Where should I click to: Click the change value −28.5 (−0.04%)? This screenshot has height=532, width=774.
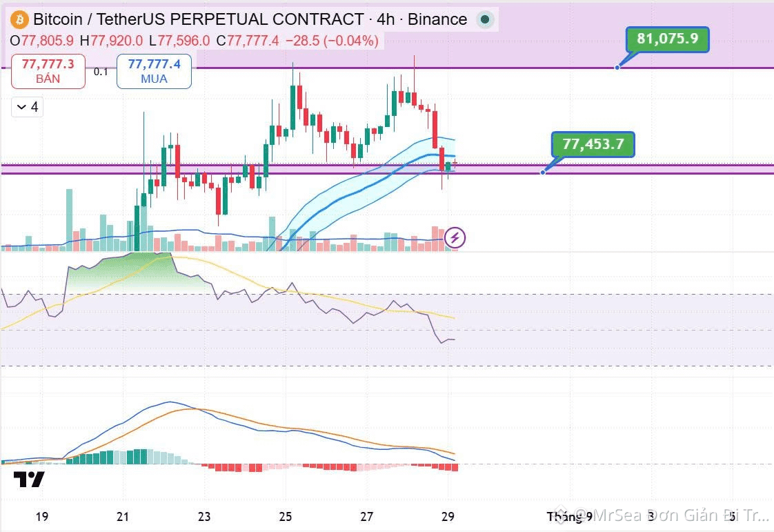tap(333, 41)
